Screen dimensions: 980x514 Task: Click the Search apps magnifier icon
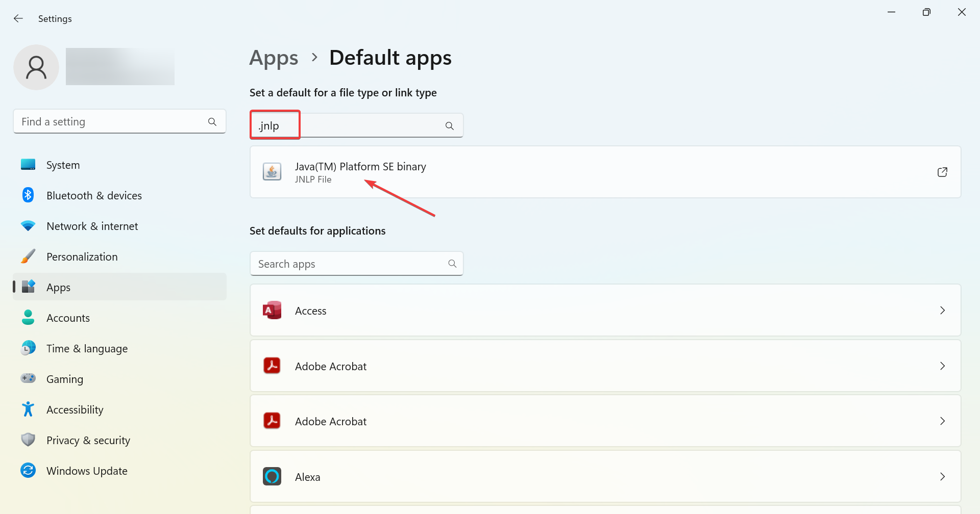pyautogui.click(x=452, y=264)
